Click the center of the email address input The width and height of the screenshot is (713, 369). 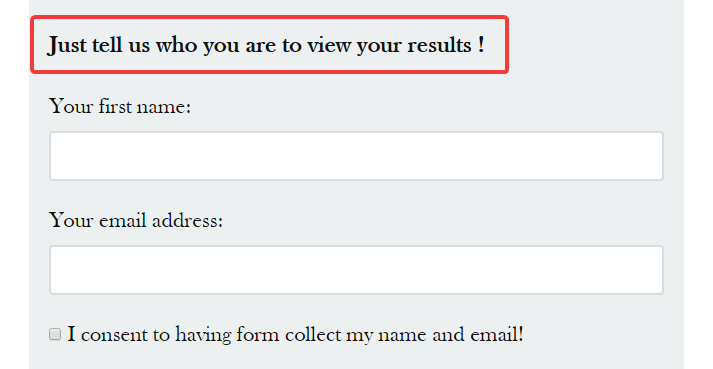point(356,270)
